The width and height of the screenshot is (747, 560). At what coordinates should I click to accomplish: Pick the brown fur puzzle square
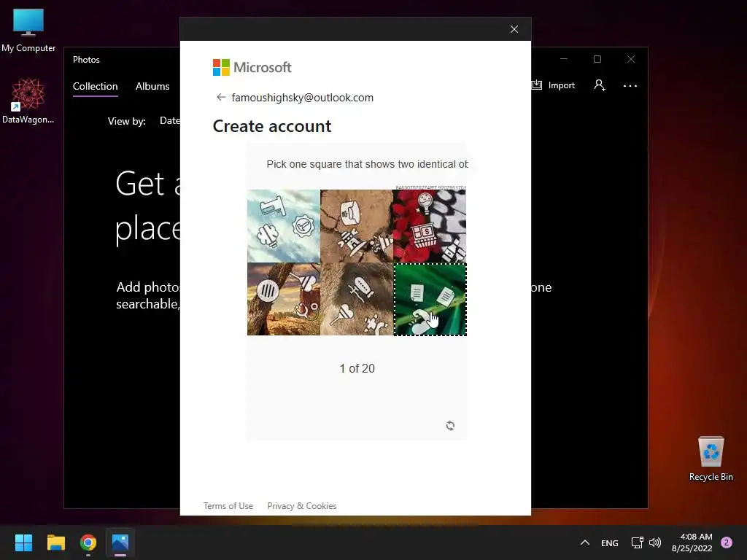357,299
